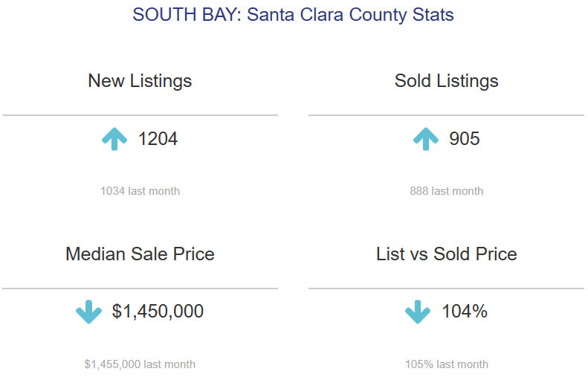The height and width of the screenshot is (377, 588).
Task: Click the up arrow beside 905
Action: [425, 139]
